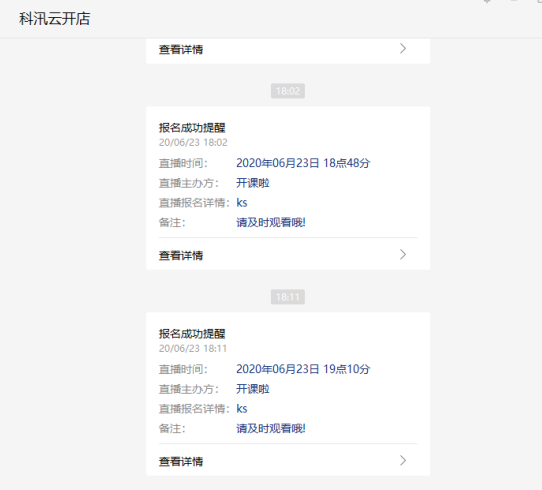Click 开课啦 in the 18点48分 card
542x490 pixels.
tap(253, 183)
